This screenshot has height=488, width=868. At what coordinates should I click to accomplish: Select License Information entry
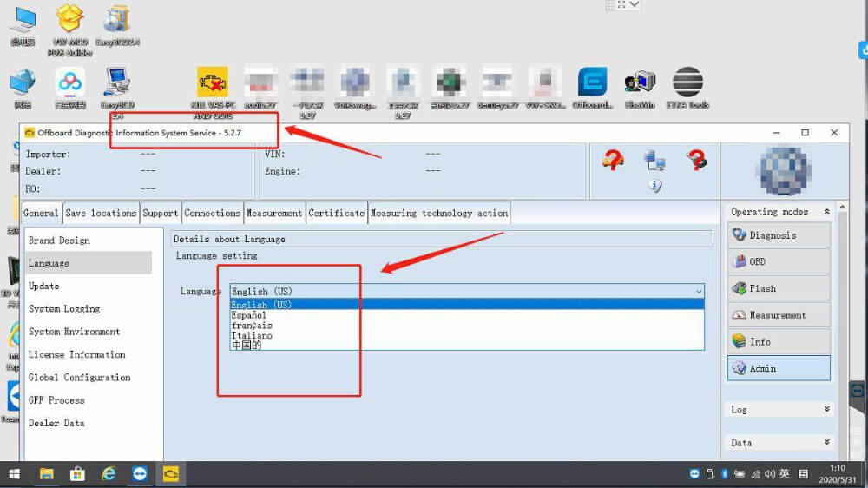(x=89, y=354)
